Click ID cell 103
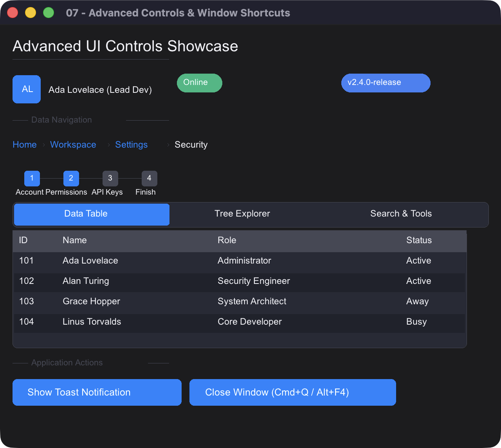The height and width of the screenshot is (448, 501). pos(27,302)
